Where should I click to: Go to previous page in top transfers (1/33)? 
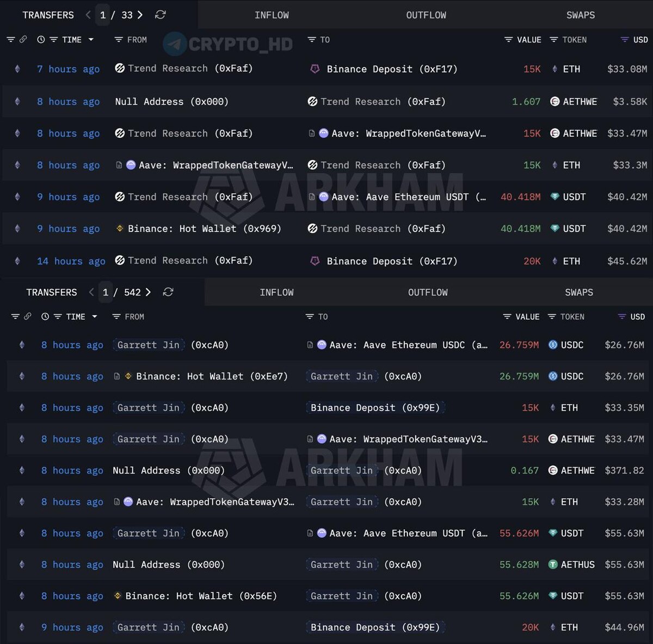point(88,15)
